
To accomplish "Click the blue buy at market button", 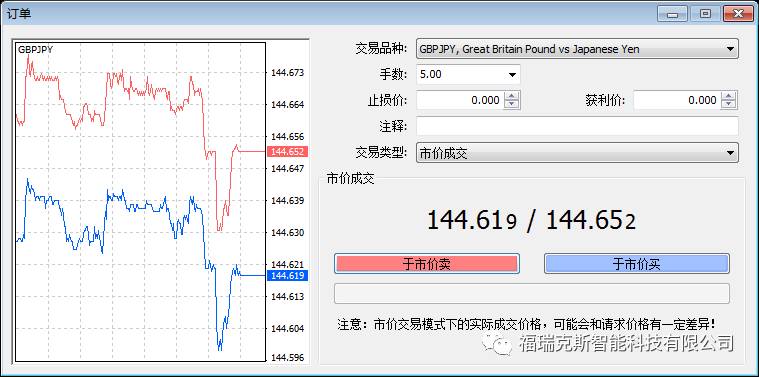I will (637, 264).
